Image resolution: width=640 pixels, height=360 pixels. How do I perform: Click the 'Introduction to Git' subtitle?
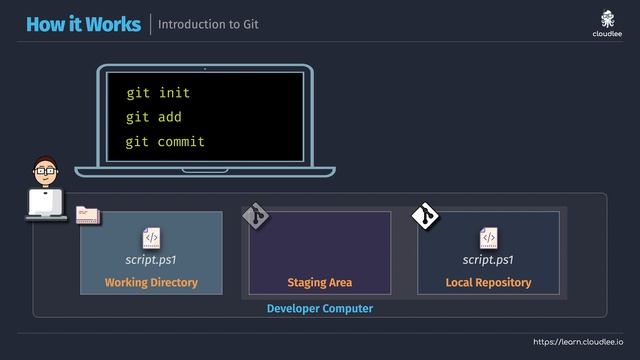(208, 24)
